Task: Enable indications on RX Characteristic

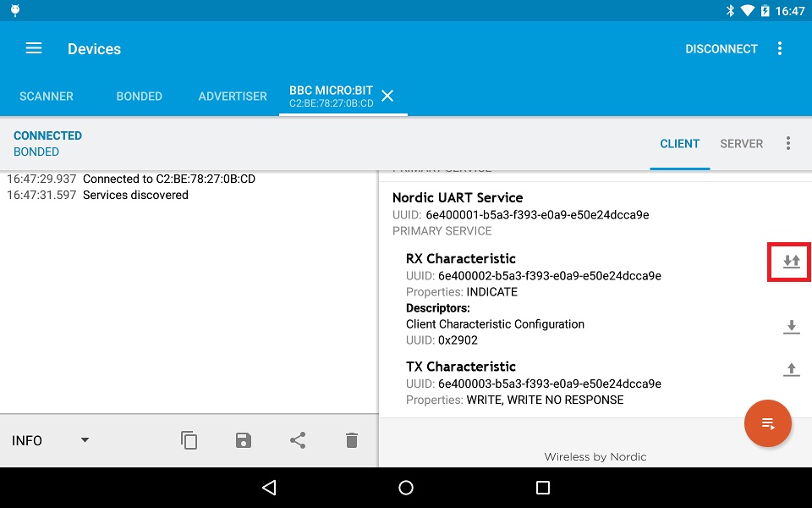Action: click(792, 262)
